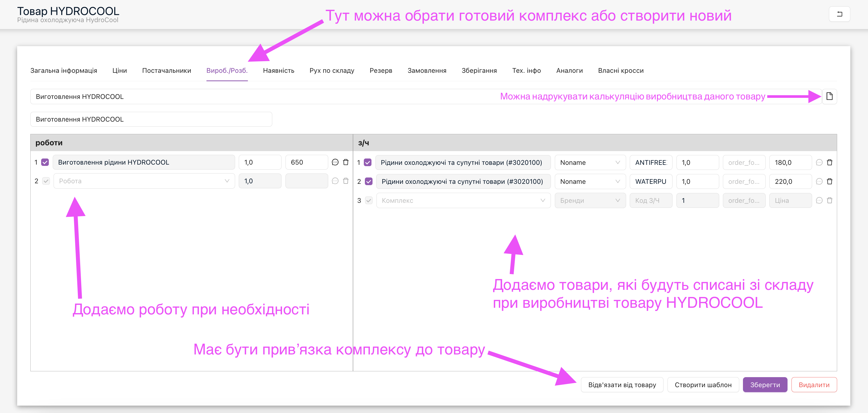Expand the Бренди dropdown in row three
The image size is (868, 413).
click(590, 201)
